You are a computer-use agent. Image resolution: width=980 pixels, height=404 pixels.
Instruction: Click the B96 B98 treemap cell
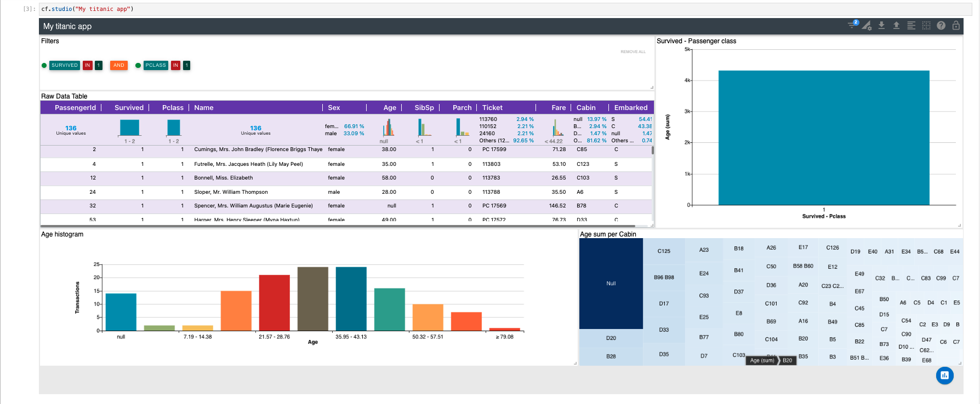click(x=664, y=277)
